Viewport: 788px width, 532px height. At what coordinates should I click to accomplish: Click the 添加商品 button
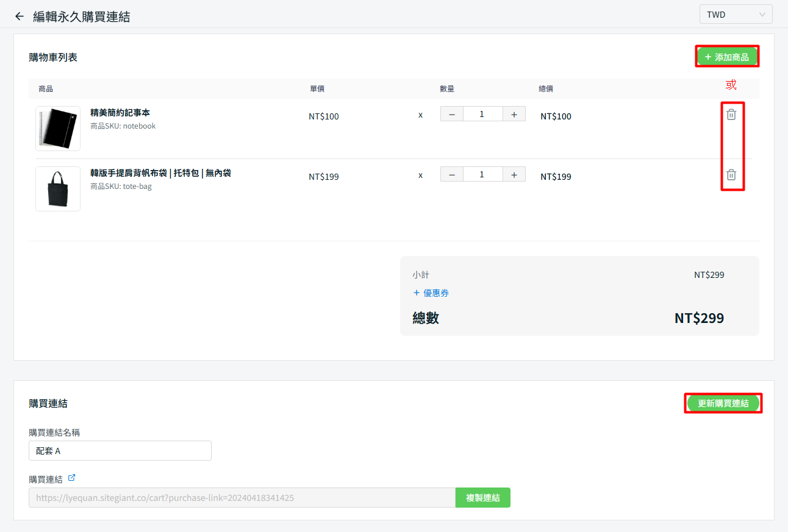(x=726, y=57)
